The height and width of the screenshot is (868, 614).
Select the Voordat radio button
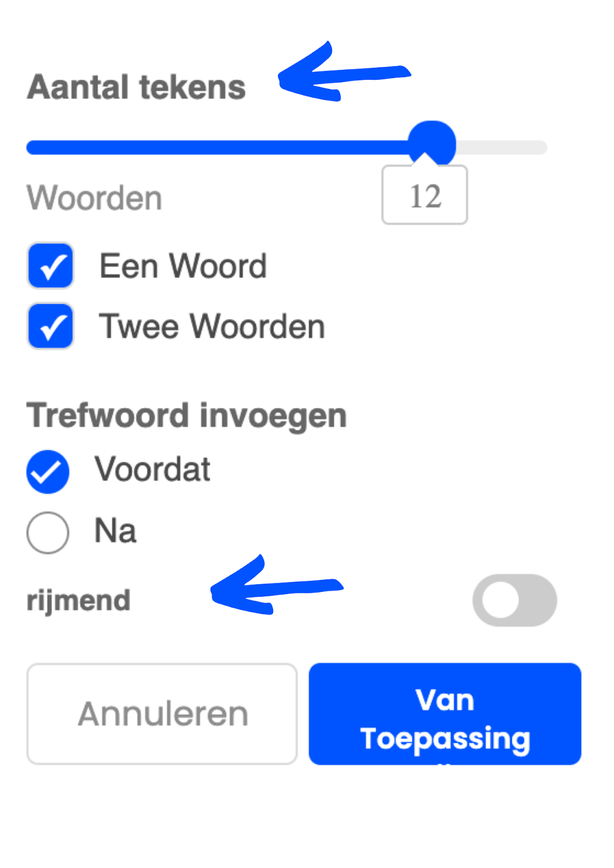48,471
